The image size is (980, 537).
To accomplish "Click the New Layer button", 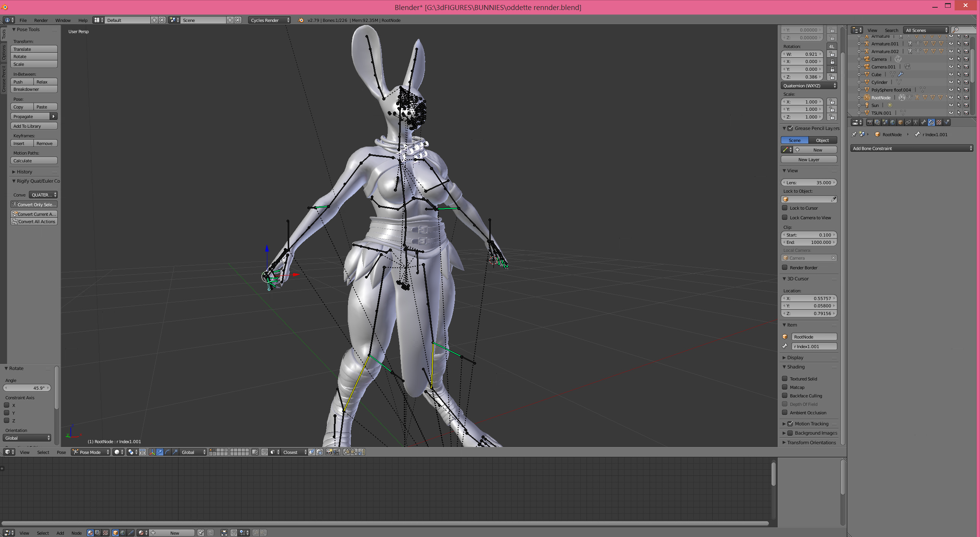I will [808, 160].
